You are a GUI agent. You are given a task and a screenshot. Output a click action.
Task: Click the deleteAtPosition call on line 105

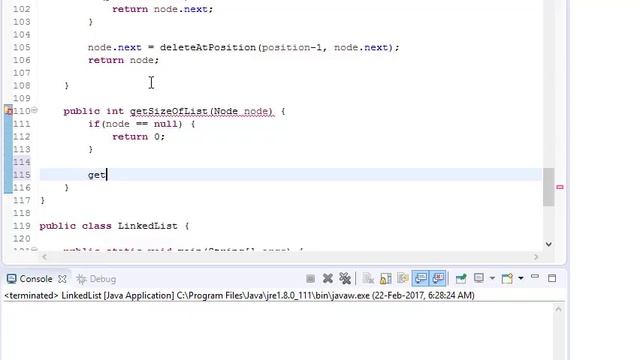click(208, 47)
